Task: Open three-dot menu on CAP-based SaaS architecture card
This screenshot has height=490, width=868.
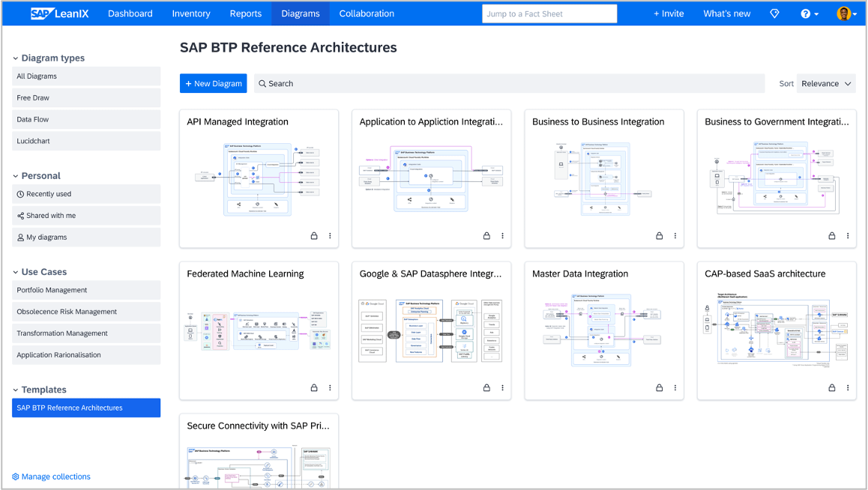Action: coord(848,387)
